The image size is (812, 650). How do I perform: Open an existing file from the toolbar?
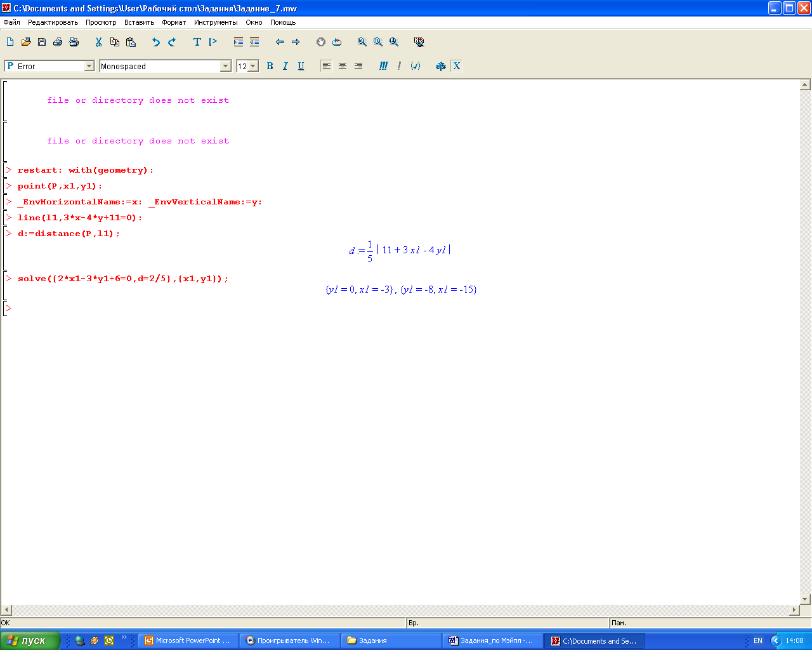pyautogui.click(x=26, y=42)
